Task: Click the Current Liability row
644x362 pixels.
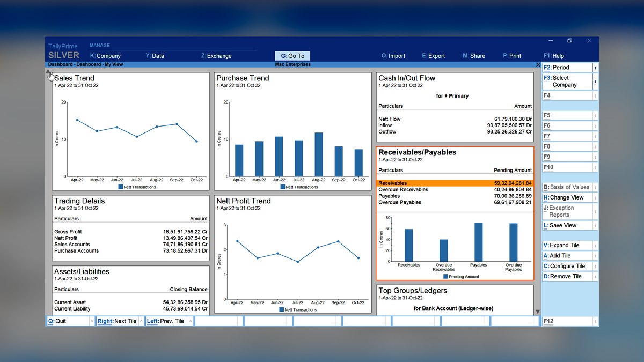Action: tap(130, 309)
